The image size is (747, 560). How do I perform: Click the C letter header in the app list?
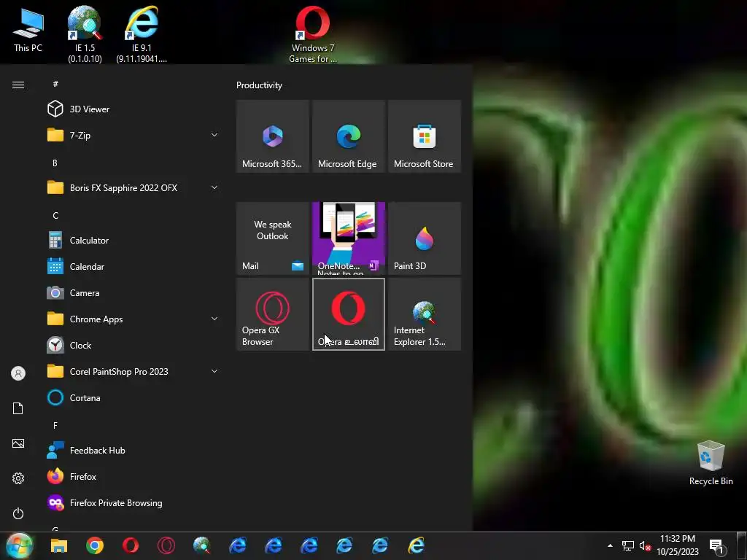[55, 216]
